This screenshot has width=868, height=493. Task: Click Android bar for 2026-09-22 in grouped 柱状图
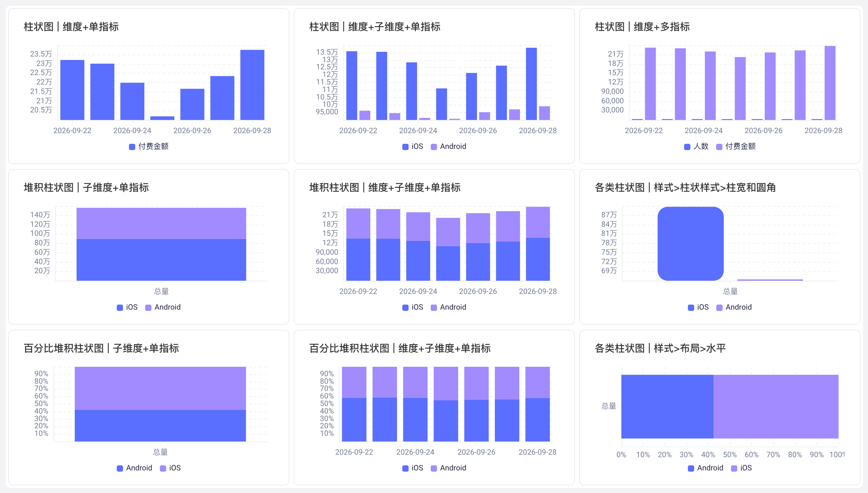pos(365,116)
